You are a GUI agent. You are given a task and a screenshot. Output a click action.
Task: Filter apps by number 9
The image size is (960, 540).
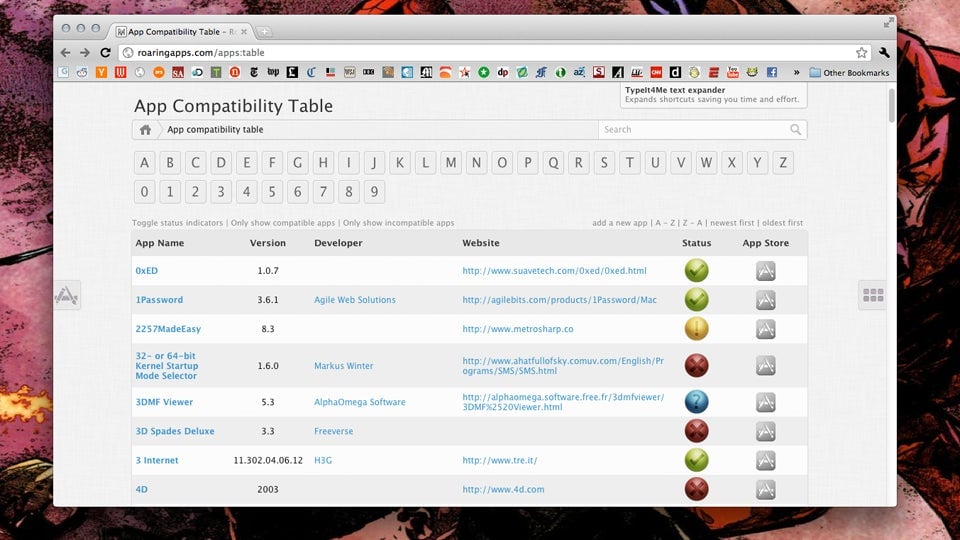pyautogui.click(x=374, y=192)
